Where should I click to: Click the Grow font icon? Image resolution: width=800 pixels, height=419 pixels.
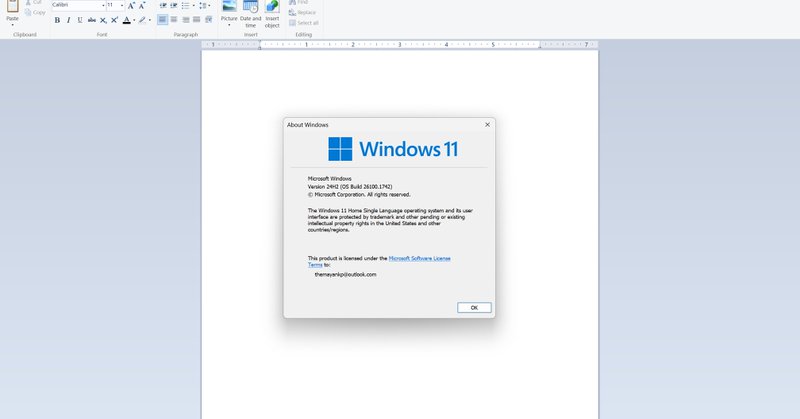point(131,6)
